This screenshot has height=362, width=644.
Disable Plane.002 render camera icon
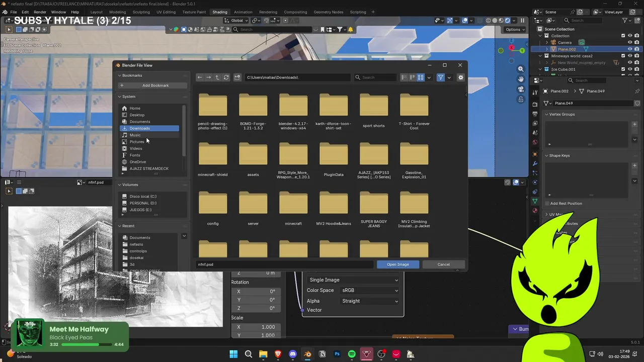click(636, 49)
